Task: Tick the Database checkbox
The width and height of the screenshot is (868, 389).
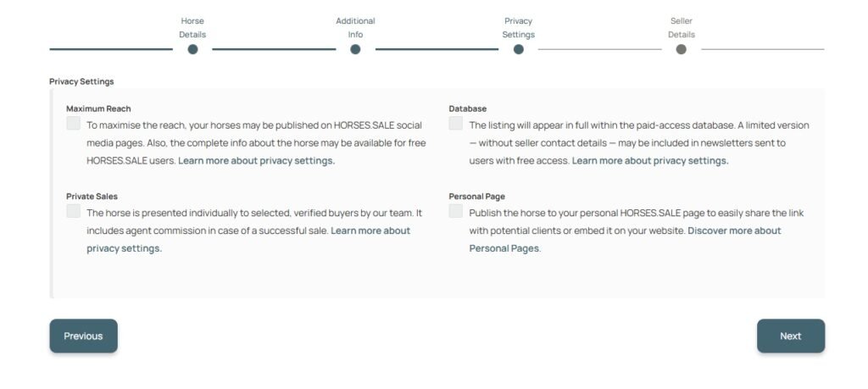Action: pyautogui.click(x=456, y=124)
